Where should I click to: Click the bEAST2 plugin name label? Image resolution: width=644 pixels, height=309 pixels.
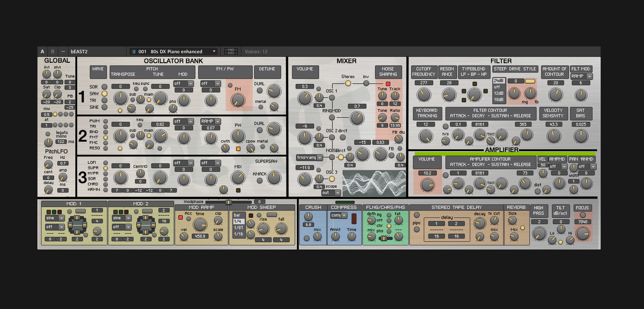(79, 51)
